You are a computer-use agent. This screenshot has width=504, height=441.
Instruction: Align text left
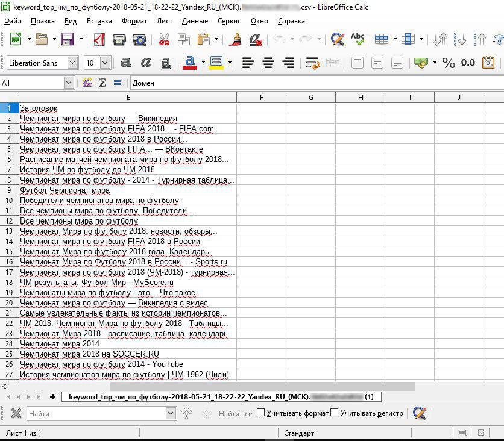(x=248, y=63)
